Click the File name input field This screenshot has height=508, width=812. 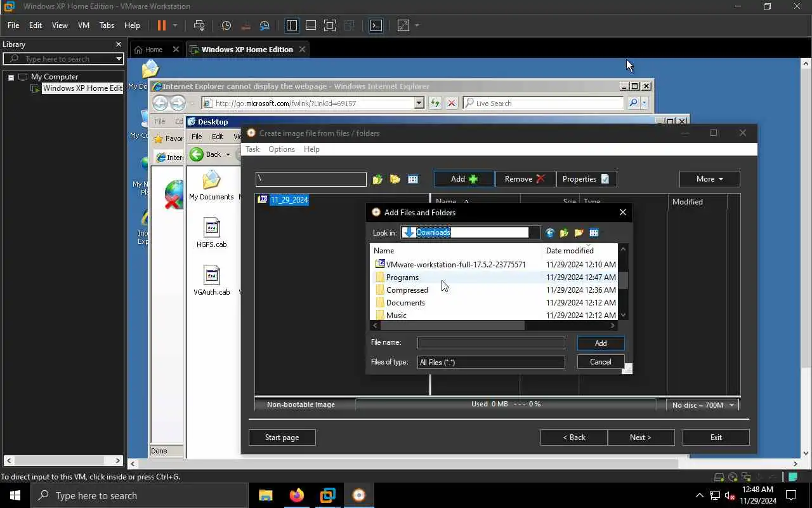(x=491, y=343)
